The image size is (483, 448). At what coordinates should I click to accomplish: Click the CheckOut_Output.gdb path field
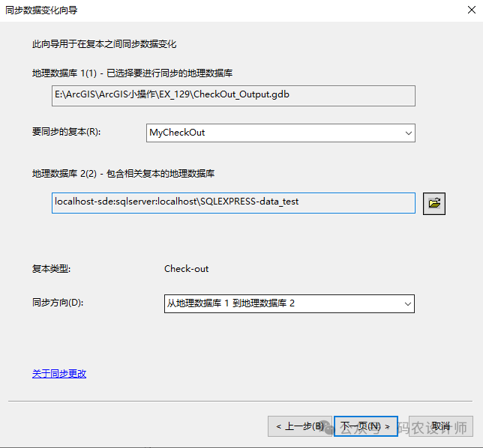pos(232,96)
